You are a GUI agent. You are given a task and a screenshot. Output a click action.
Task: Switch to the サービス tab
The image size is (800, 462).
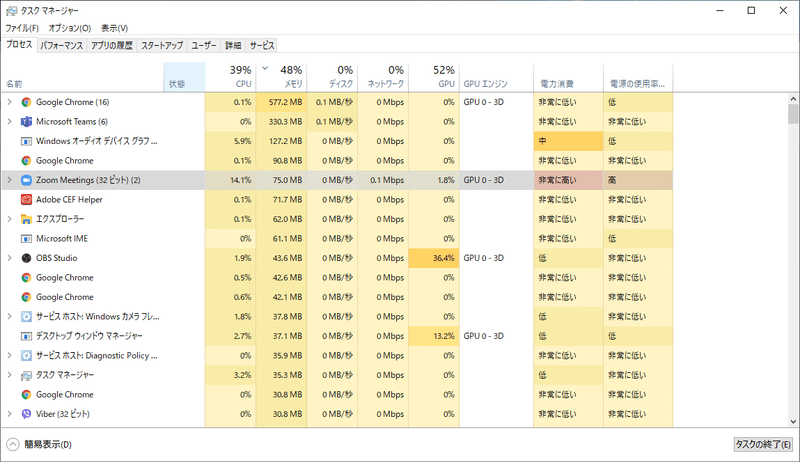(262, 45)
